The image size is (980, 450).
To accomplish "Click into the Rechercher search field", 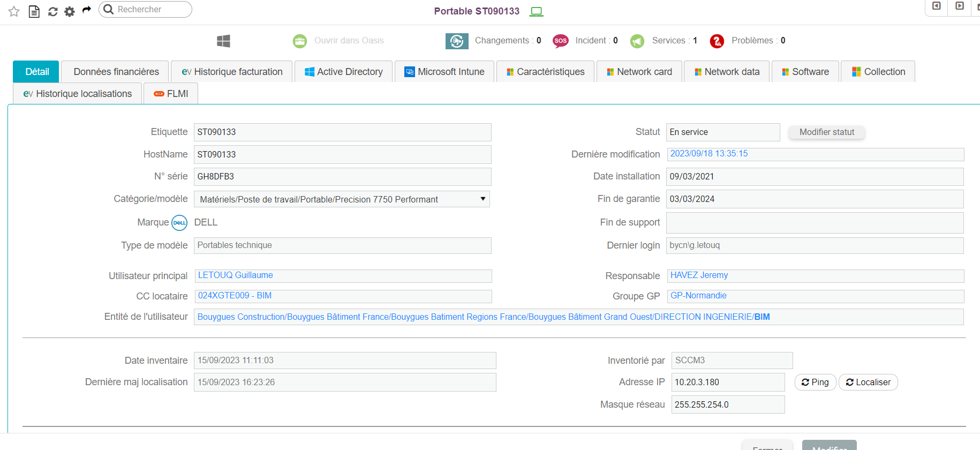I will click(150, 10).
